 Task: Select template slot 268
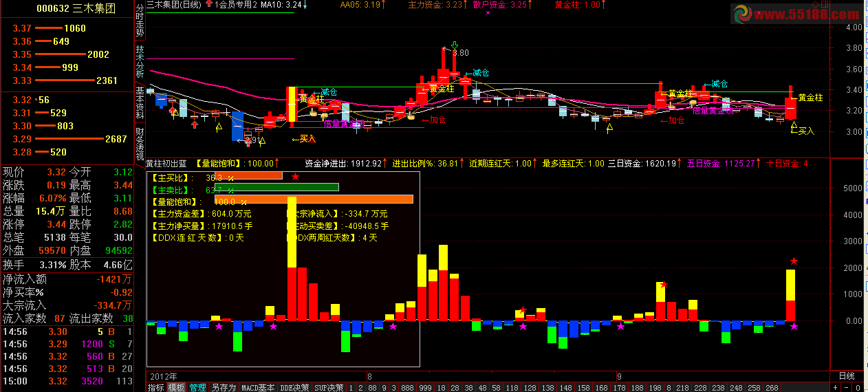pyautogui.click(x=772, y=387)
